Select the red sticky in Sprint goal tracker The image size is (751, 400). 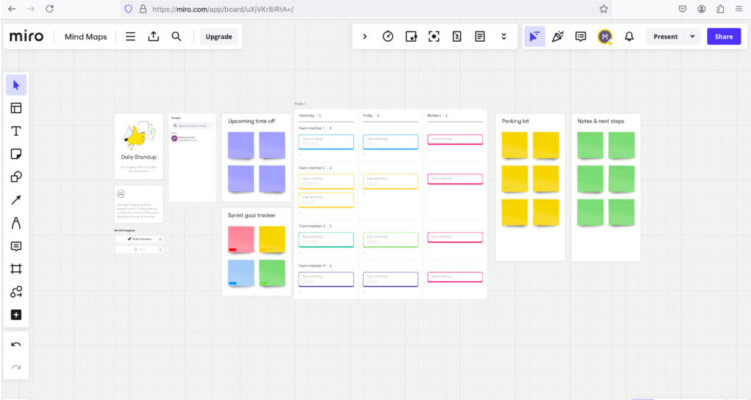point(243,239)
